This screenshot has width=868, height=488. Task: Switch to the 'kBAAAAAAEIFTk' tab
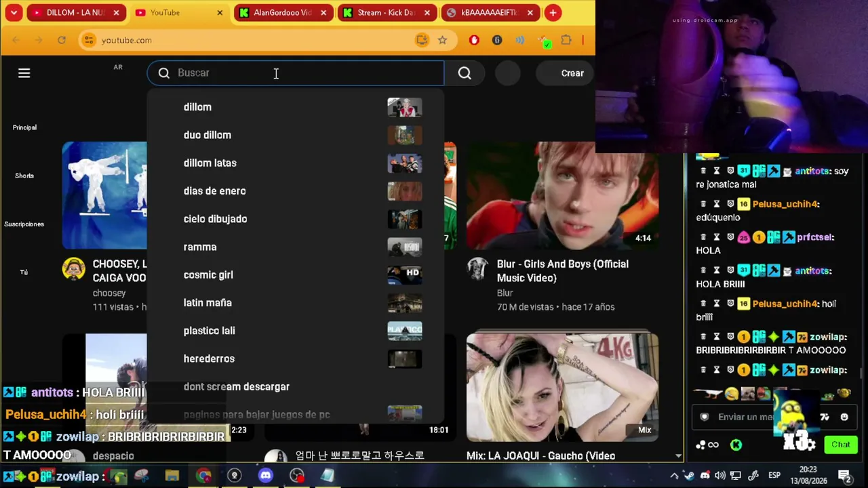(x=489, y=13)
